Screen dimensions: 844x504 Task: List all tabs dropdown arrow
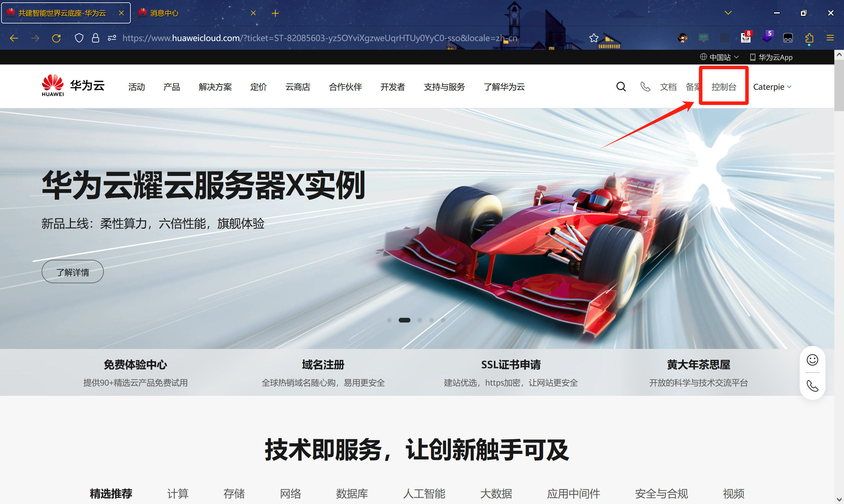(728, 13)
